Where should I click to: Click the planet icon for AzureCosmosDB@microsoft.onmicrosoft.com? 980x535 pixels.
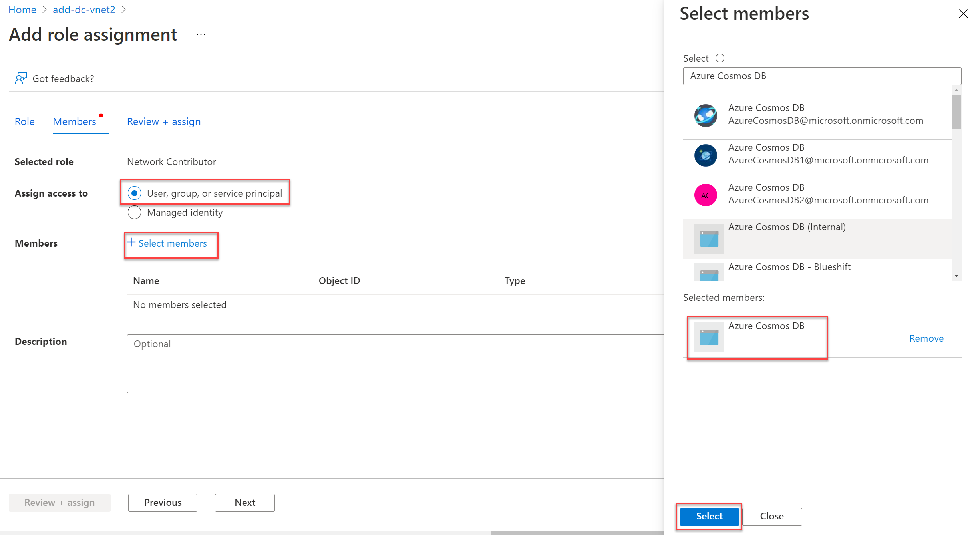(705, 115)
